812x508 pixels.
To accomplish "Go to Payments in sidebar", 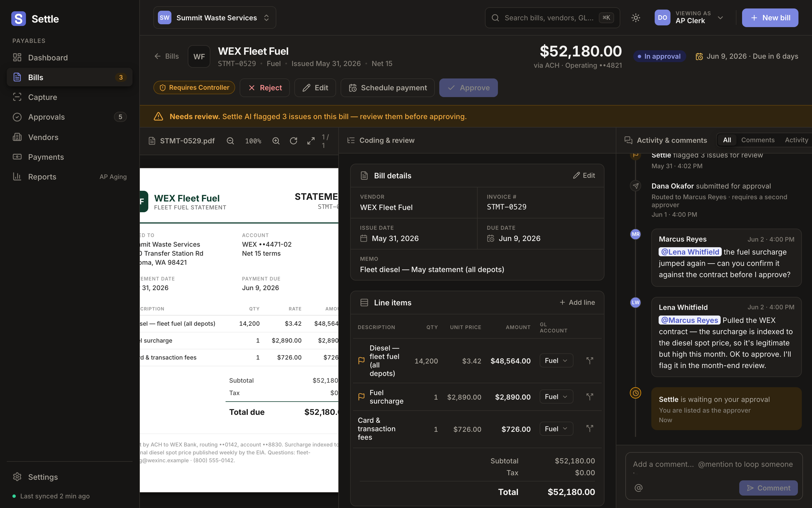I will click(69, 157).
